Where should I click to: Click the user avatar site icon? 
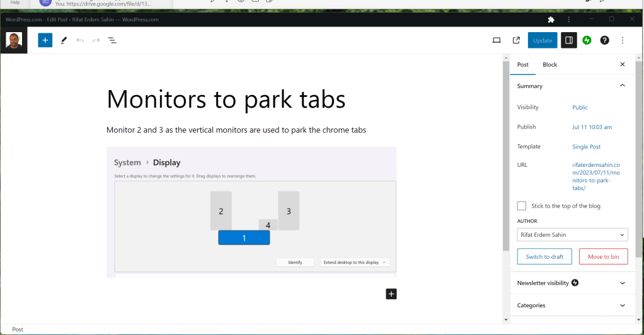pyautogui.click(x=14, y=40)
